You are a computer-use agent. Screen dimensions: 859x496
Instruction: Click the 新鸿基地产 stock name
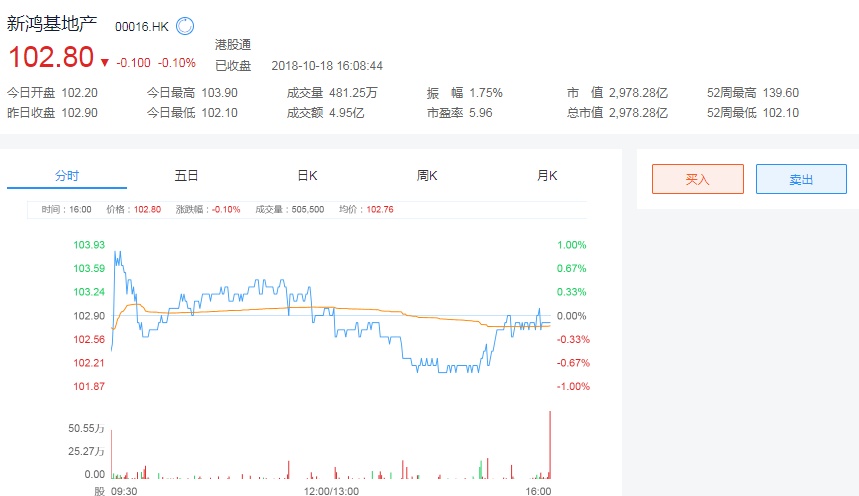52,24
